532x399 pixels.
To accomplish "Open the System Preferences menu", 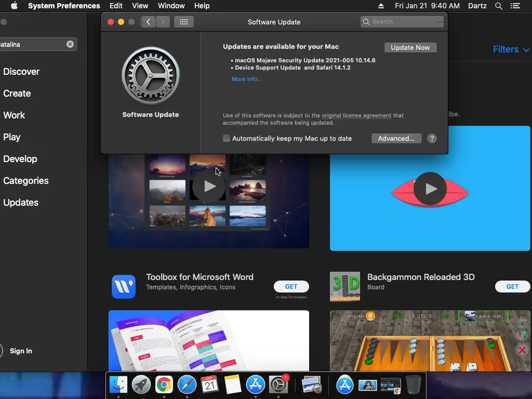I will [x=64, y=6].
